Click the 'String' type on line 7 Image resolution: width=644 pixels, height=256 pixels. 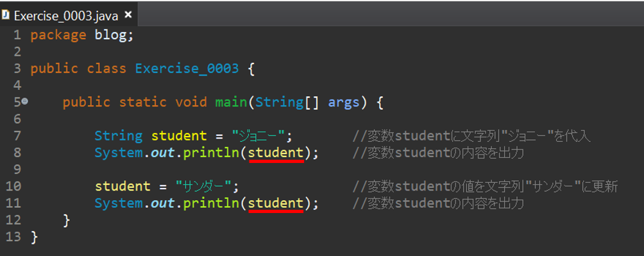click(x=118, y=136)
